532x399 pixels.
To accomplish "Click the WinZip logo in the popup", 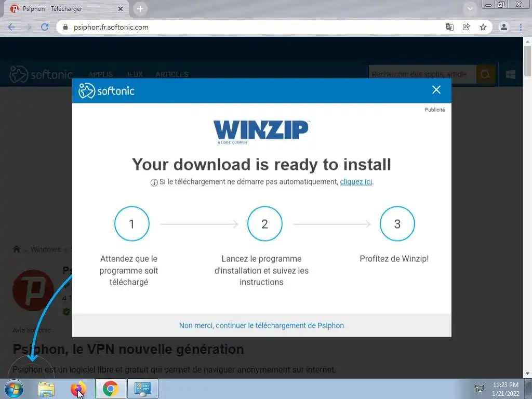I will pyautogui.click(x=261, y=132).
